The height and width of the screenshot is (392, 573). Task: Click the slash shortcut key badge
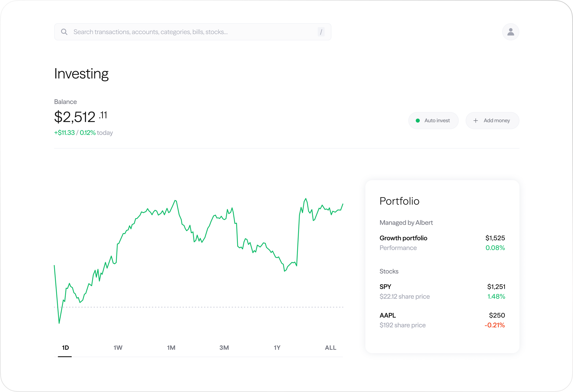point(321,32)
